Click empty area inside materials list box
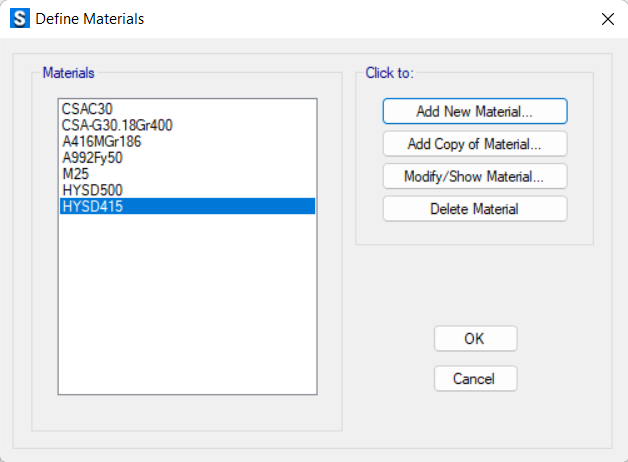This screenshot has height=462, width=628. point(187,304)
